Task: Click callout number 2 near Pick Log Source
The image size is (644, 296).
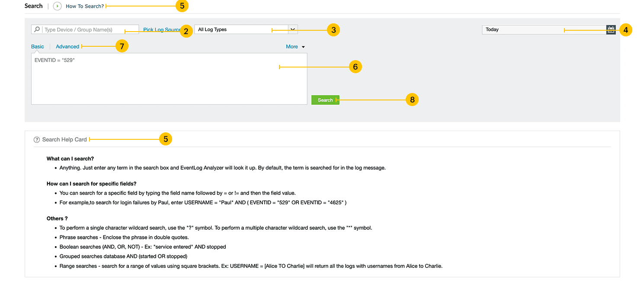Action: pyautogui.click(x=186, y=31)
